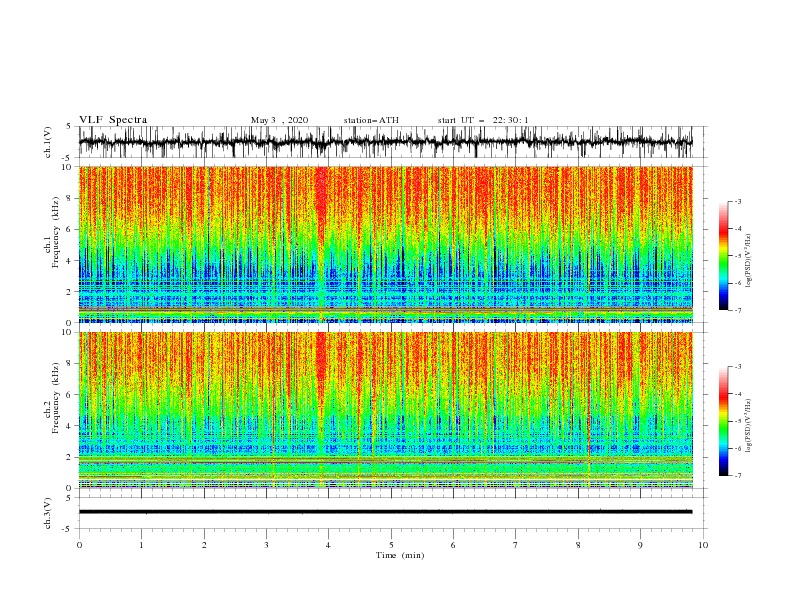Viewport: 792px width, 612px height.
Task: Click the time axis tick label "2"
Action: pos(204,545)
